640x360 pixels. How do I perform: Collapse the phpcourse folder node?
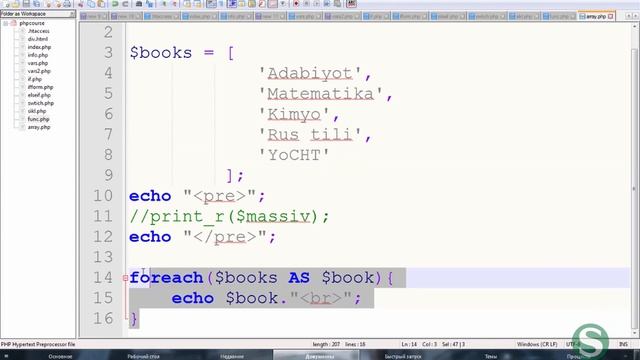click(5, 23)
